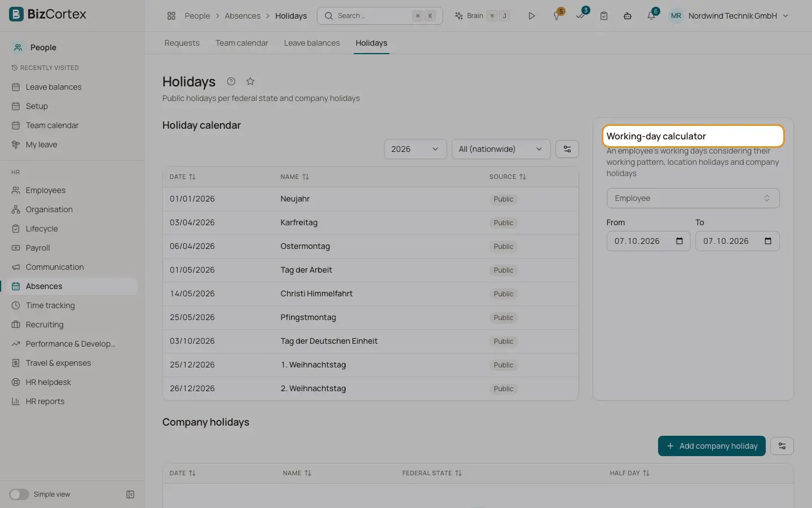Open the Employee selector dropdown
Viewport: 812px width, 508px height.
[693, 198]
